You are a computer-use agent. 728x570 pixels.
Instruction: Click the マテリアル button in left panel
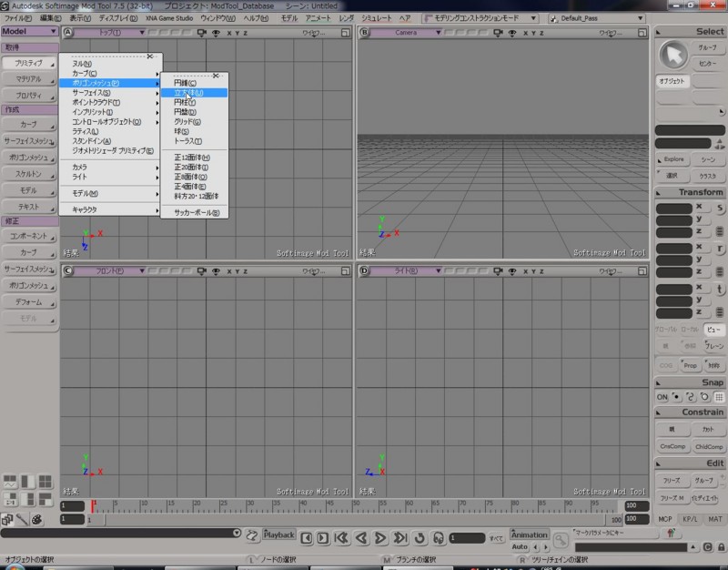click(x=28, y=79)
